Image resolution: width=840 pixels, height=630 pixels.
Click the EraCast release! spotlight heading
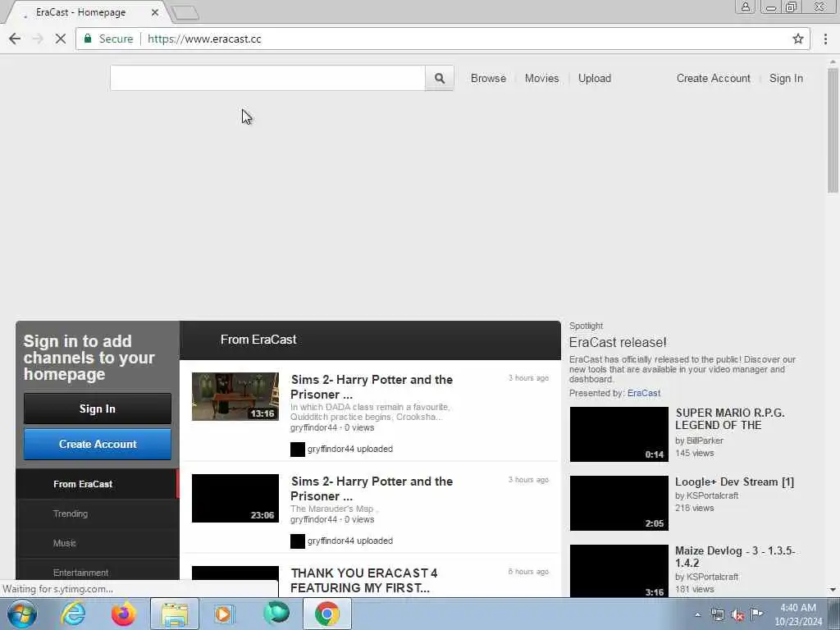[617, 342]
